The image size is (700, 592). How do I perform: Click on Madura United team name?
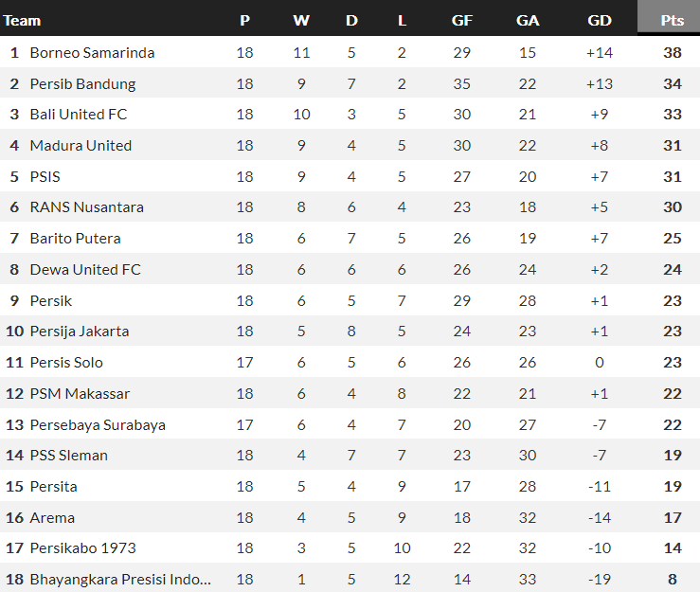[x=81, y=146]
